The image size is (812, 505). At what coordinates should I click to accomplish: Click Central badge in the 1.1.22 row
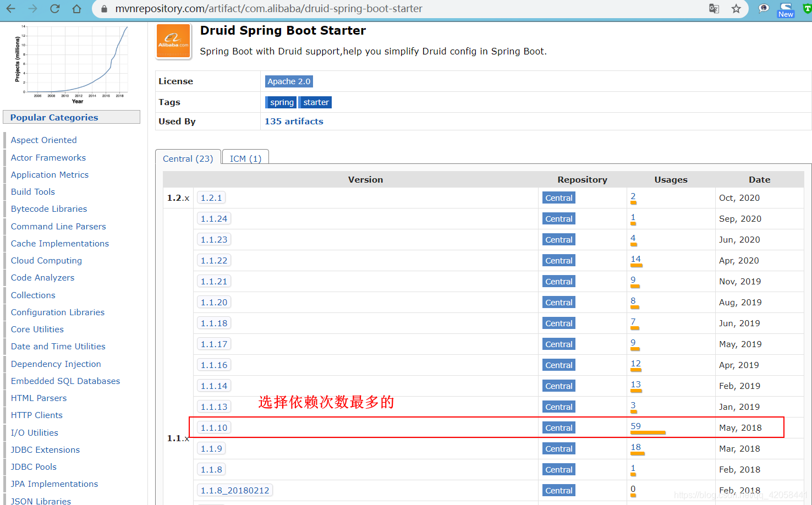pyautogui.click(x=559, y=261)
